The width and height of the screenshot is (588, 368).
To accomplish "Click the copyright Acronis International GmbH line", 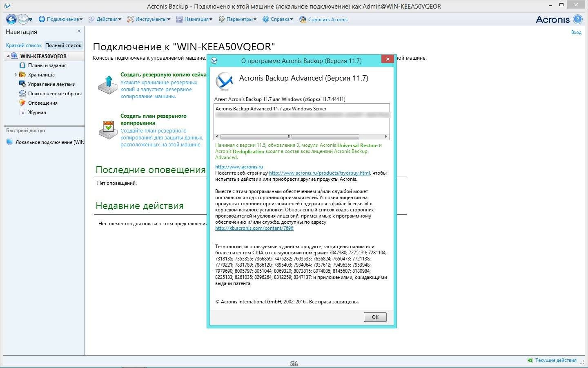I will tap(287, 302).
